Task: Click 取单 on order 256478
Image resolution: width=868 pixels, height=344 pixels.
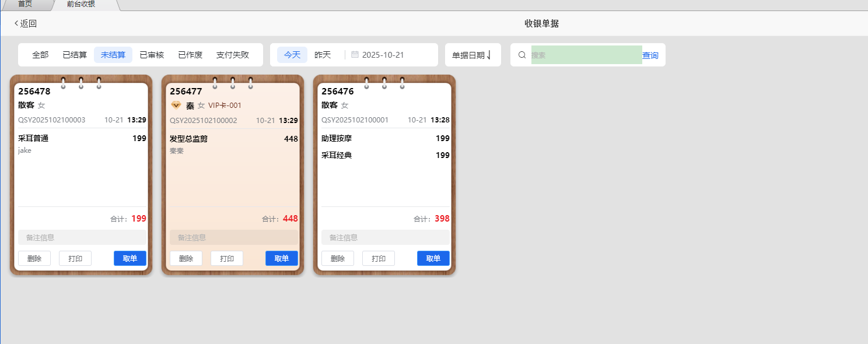Action: 130,258
